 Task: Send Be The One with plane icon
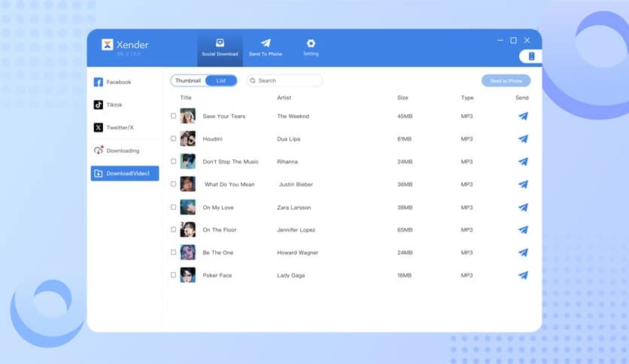tap(523, 253)
